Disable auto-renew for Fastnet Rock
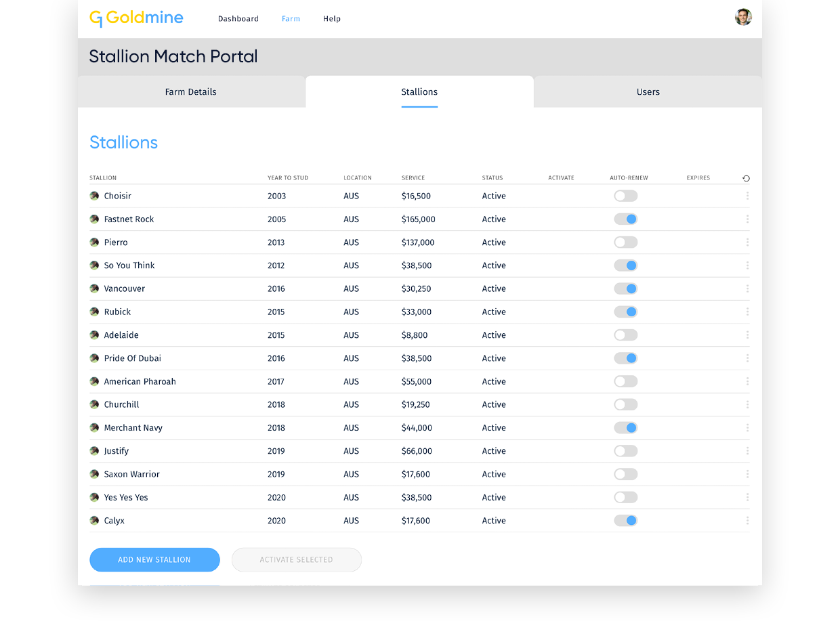This screenshot has width=840, height=642. (626, 219)
